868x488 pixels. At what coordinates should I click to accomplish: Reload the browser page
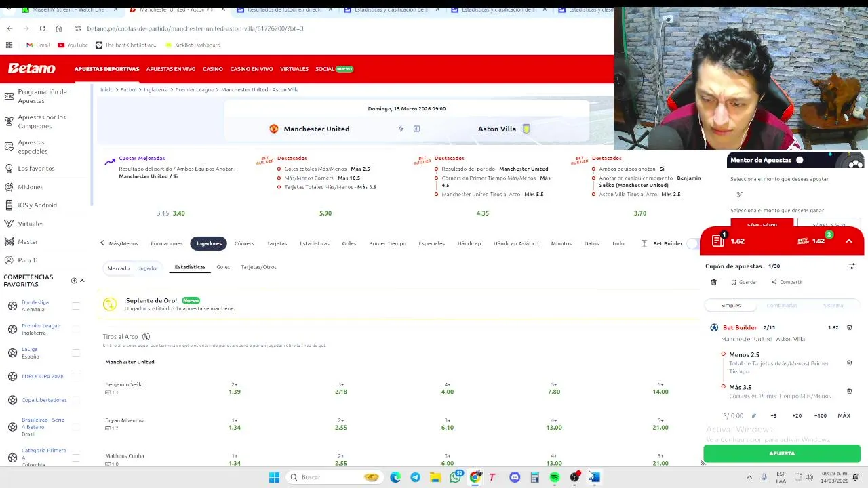pyautogui.click(x=42, y=28)
